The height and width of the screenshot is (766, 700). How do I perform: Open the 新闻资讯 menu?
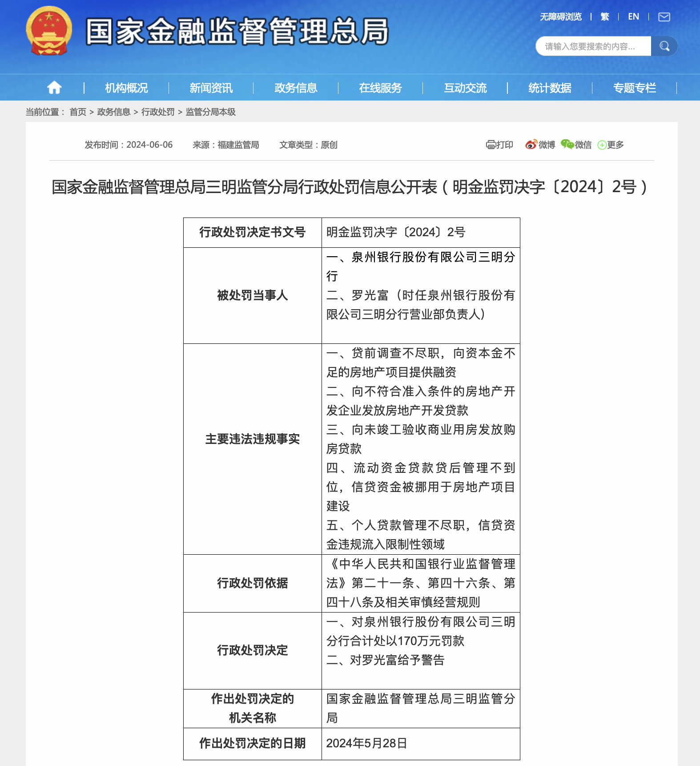pyautogui.click(x=211, y=88)
